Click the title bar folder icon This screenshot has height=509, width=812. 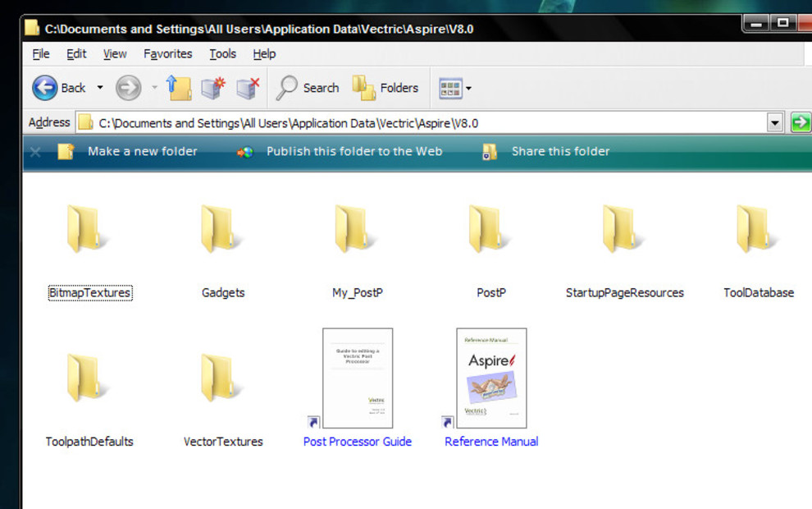pyautogui.click(x=32, y=27)
